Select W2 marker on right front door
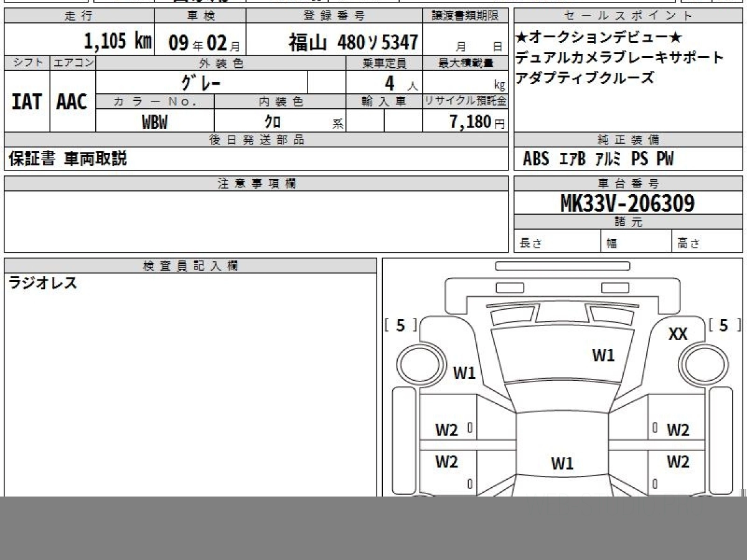747x560 pixels. coord(678,430)
